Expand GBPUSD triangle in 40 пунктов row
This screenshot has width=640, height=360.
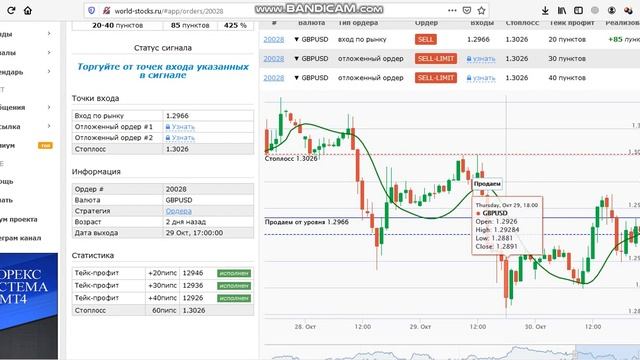(297, 78)
